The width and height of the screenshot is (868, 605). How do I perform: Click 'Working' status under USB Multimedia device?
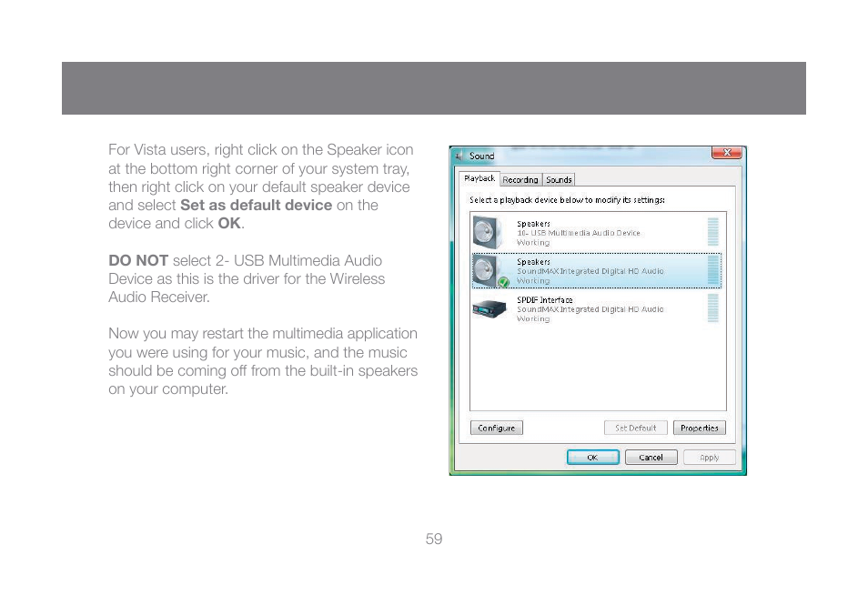533,242
